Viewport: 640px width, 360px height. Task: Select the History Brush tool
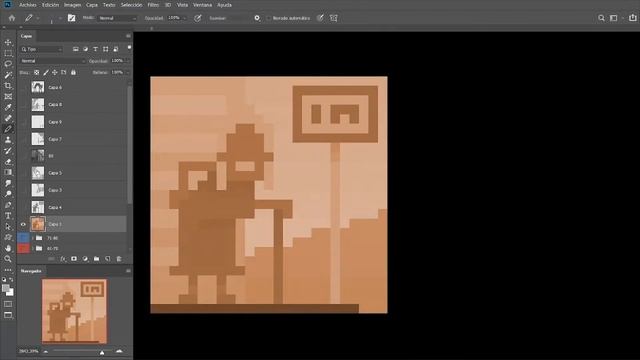8,151
